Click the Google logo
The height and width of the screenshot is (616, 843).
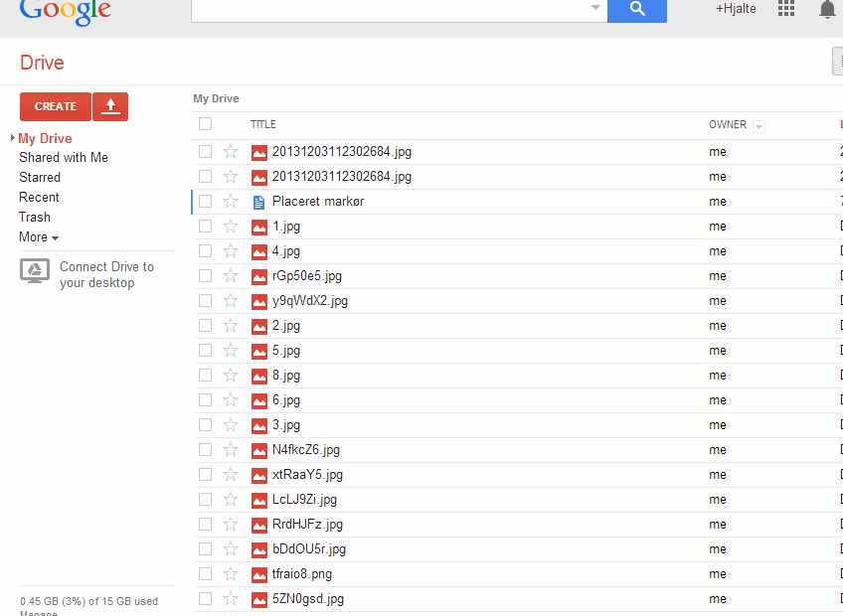point(64,13)
